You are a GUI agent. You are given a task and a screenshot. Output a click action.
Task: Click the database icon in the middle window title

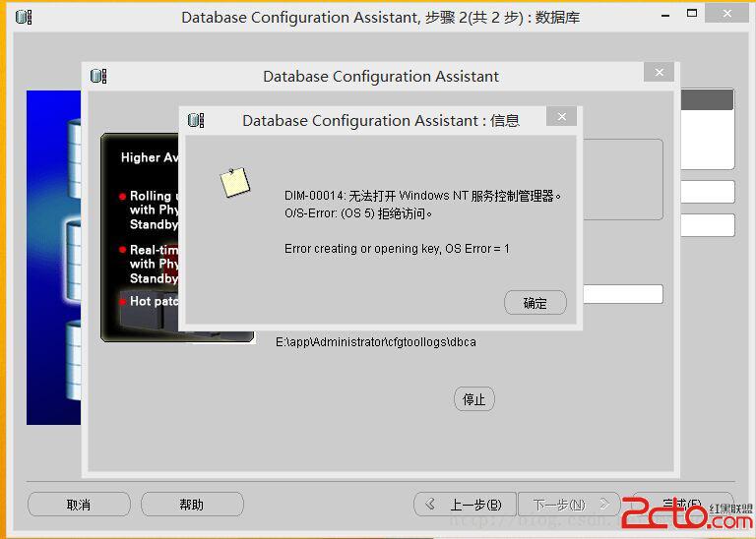[98, 76]
